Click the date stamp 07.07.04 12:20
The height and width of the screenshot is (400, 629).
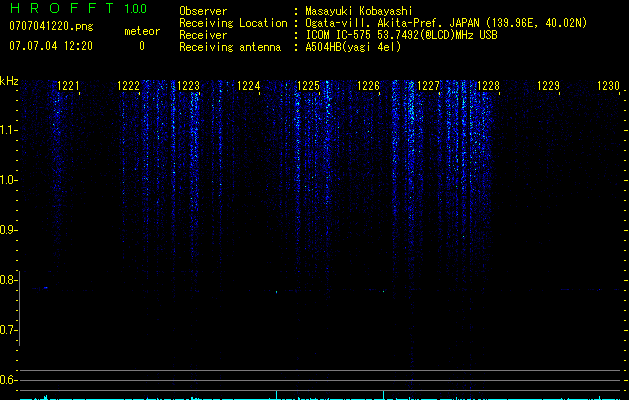(x=51, y=46)
